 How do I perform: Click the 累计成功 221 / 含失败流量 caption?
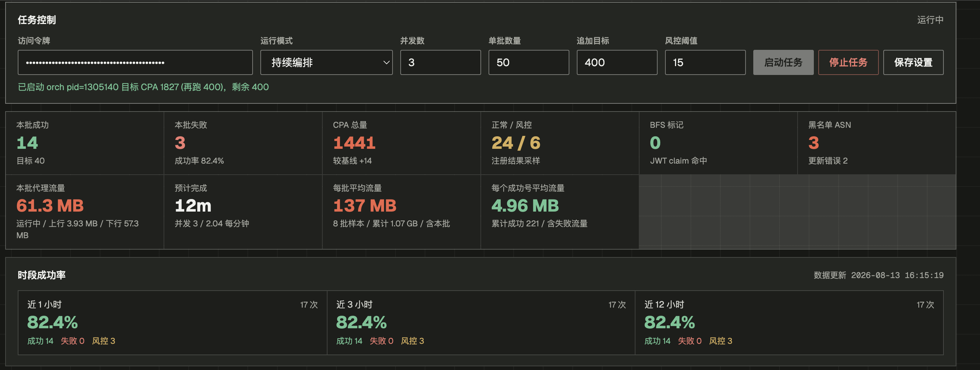(539, 224)
